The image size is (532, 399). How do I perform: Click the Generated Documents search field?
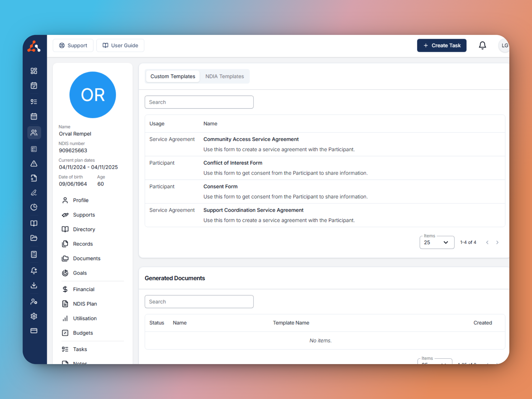(x=199, y=302)
